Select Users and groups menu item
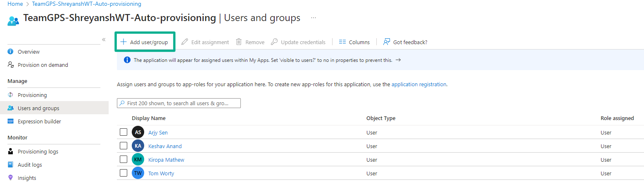Screen dimensions: 644x191 tap(54, 108)
